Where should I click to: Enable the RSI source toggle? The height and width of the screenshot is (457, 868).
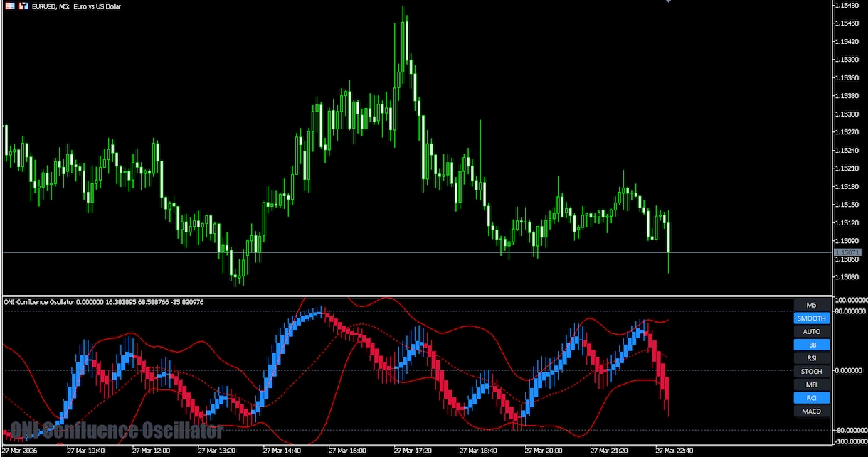click(x=812, y=358)
